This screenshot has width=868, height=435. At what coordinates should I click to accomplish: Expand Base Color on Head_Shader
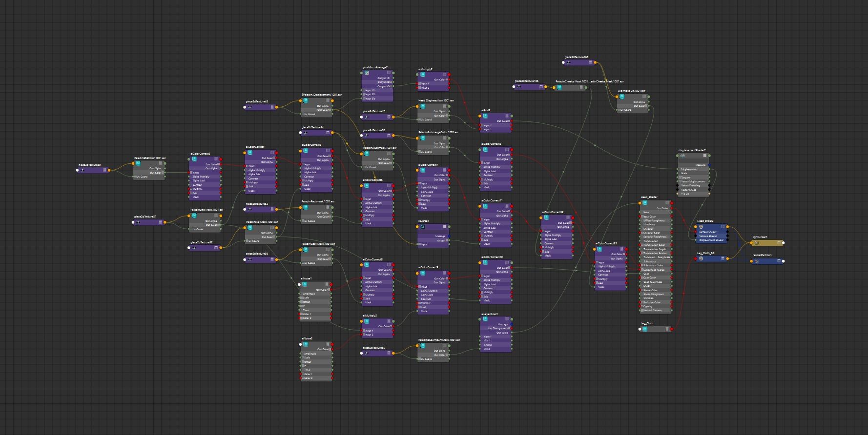point(642,217)
